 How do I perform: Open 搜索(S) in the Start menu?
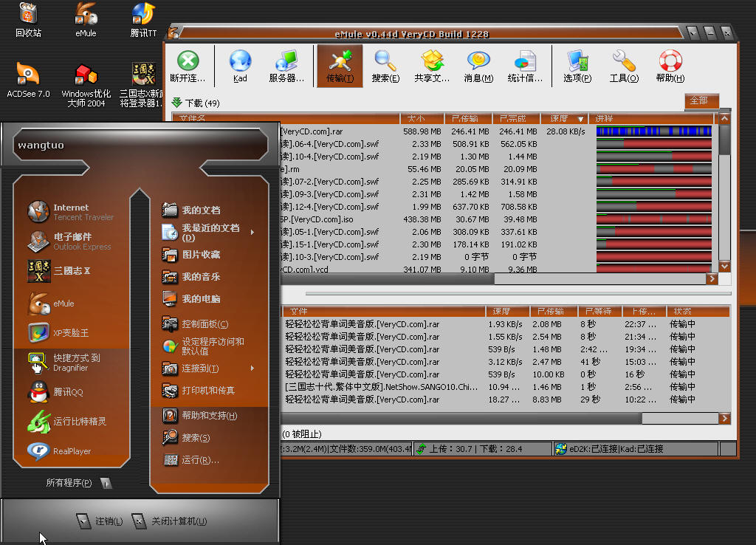[186, 437]
